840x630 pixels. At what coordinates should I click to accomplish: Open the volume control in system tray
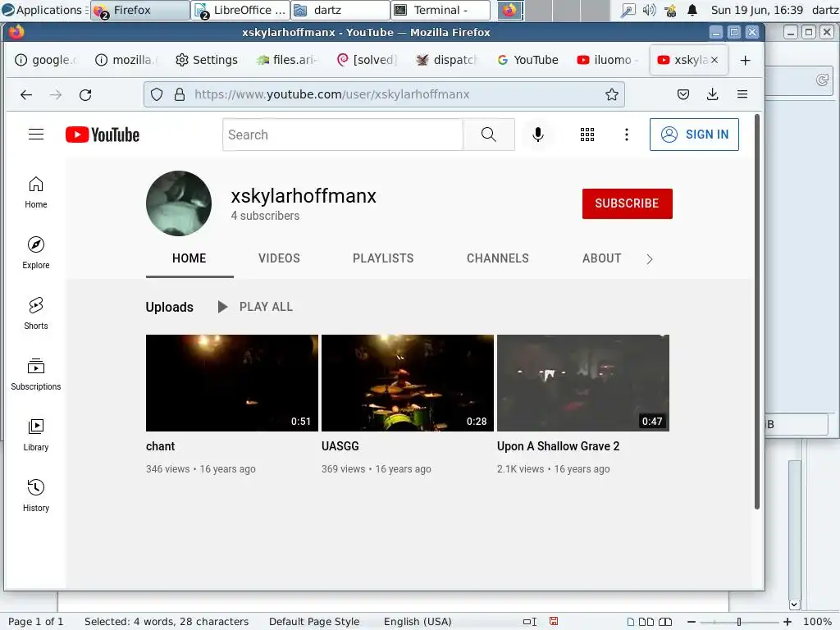pos(649,10)
